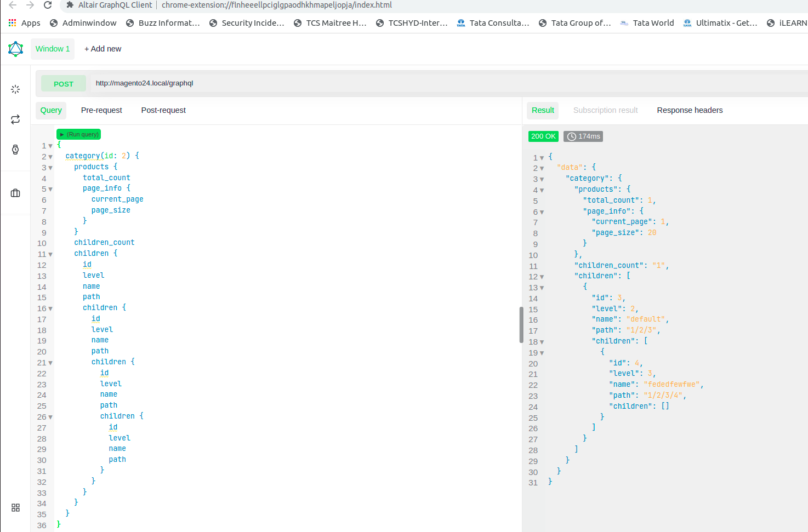Open the Response headers tab

690,110
